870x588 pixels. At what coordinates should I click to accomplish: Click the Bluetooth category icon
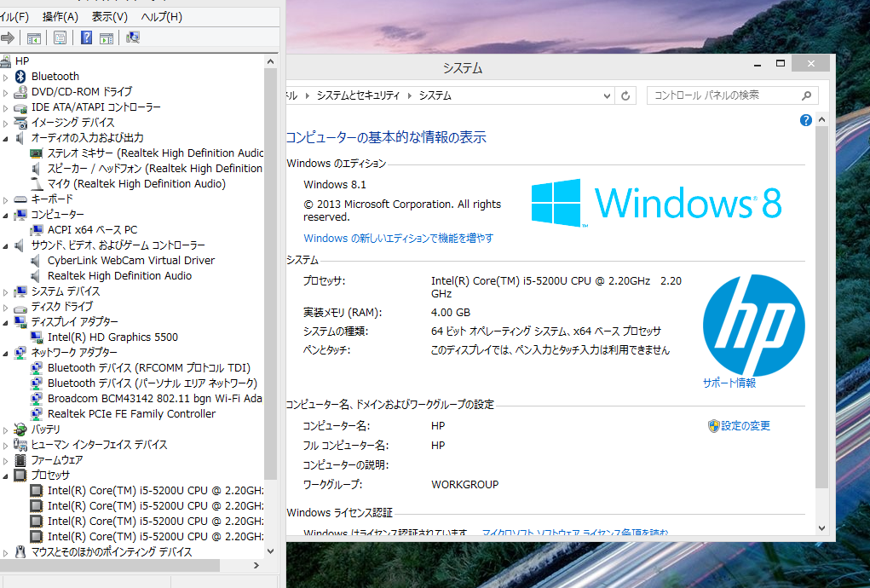pos(20,77)
